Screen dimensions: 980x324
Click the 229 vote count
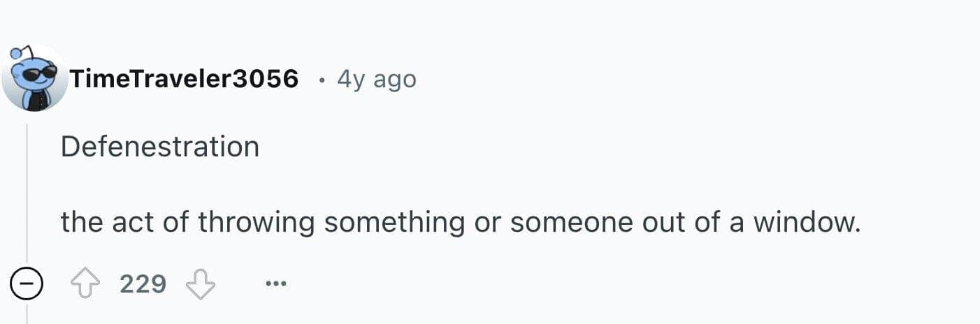pyautogui.click(x=143, y=284)
